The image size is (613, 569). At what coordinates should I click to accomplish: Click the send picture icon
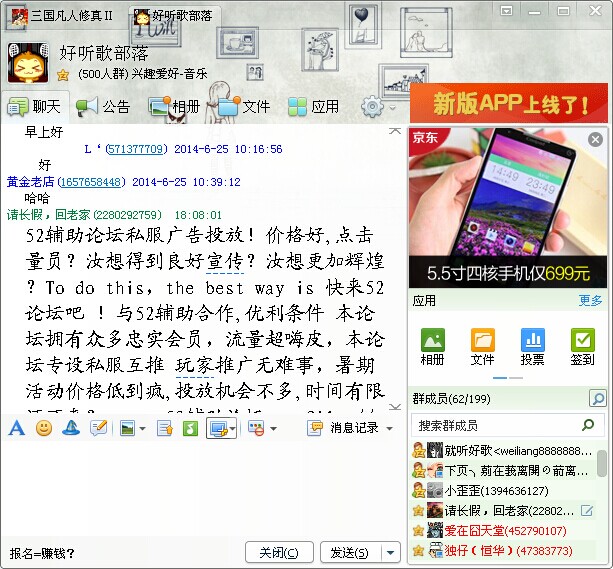[x=127, y=429]
